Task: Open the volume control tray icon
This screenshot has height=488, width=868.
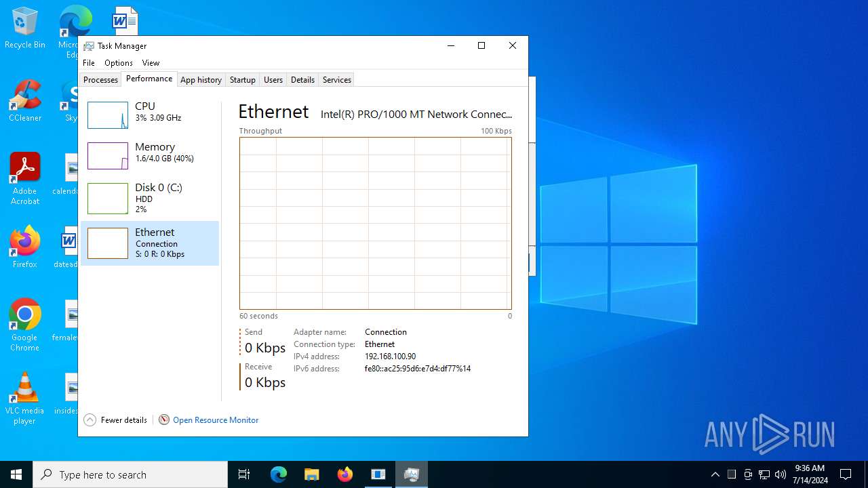Action: point(781,474)
